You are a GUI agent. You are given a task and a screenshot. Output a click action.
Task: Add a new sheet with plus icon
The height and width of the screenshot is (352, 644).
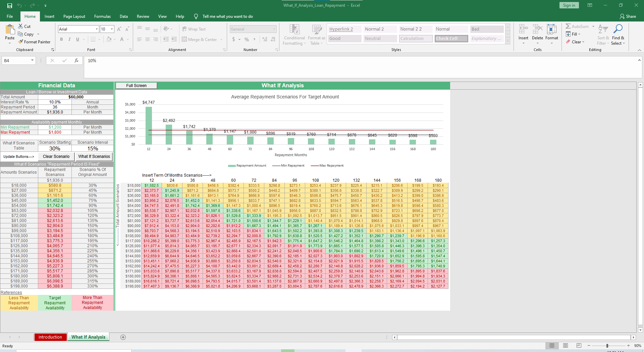(123, 337)
